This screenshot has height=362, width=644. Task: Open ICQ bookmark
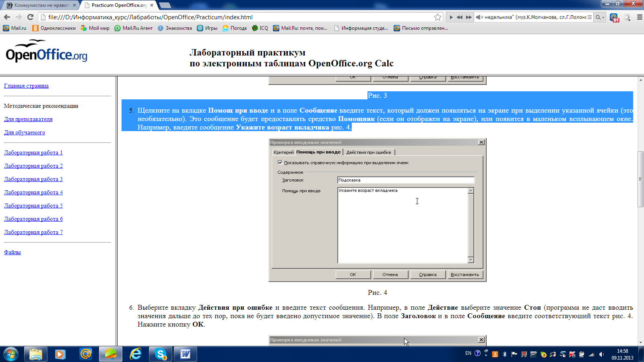tap(260, 28)
